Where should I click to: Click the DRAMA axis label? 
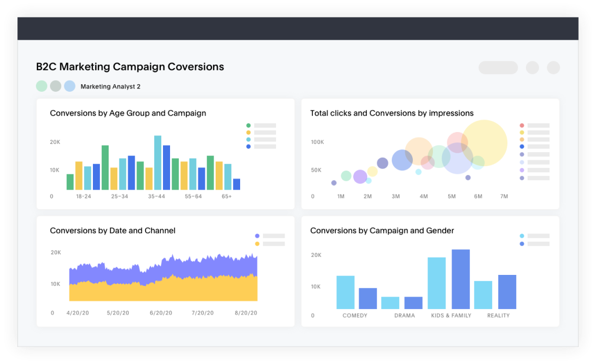(404, 316)
